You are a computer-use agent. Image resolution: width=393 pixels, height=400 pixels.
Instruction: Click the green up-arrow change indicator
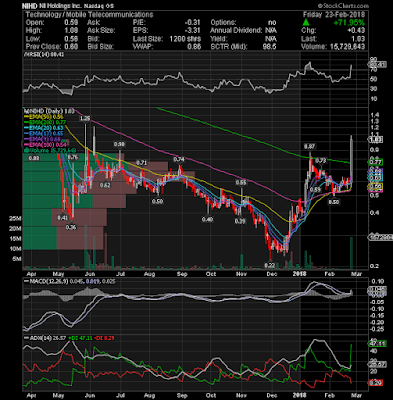306,23
